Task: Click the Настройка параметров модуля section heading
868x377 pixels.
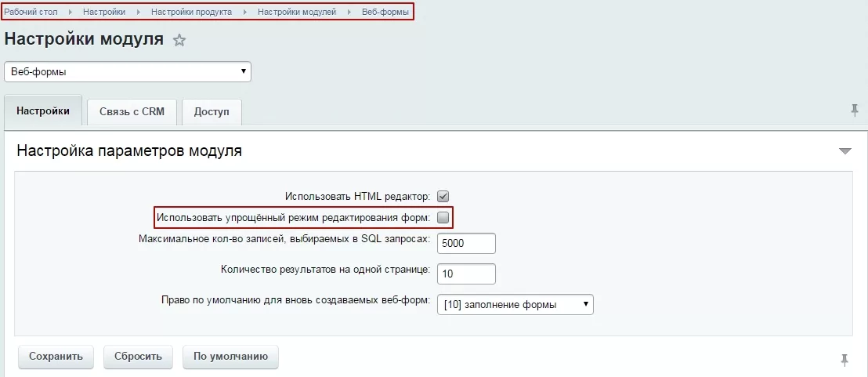Action: (129, 150)
